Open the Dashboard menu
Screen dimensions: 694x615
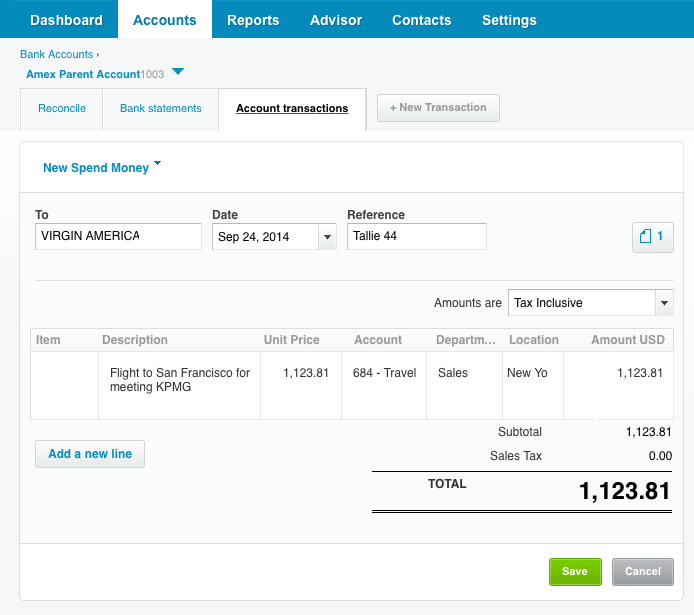click(66, 20)
